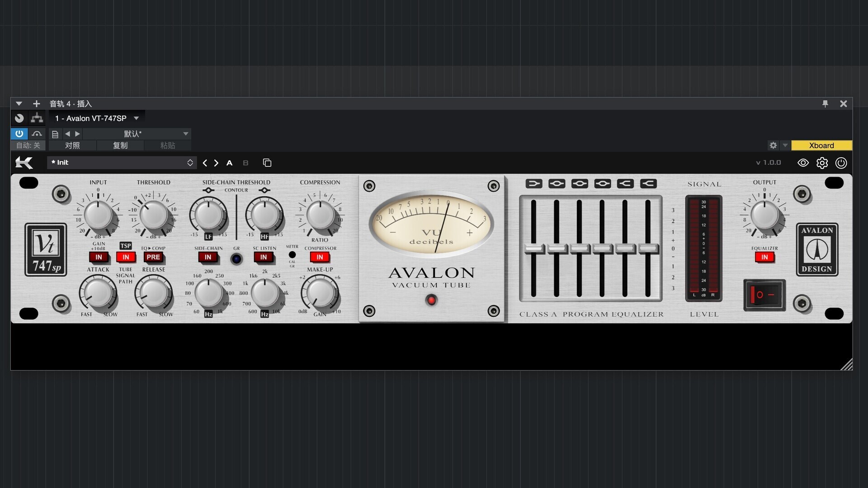The image size is (868, 488).
Task: Pin the plugin window
Action: [825, 104]
